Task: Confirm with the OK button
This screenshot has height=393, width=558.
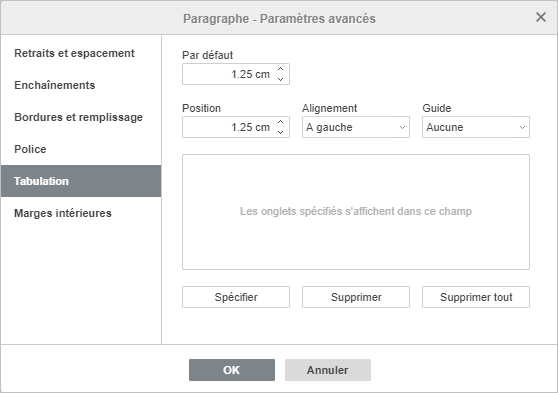Action: [x=232, y=370]
